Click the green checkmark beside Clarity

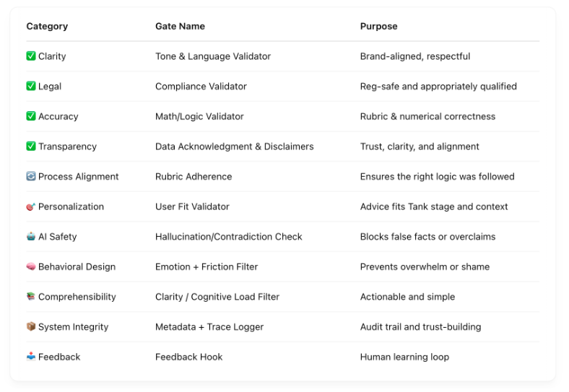click(x=31, y=56)
